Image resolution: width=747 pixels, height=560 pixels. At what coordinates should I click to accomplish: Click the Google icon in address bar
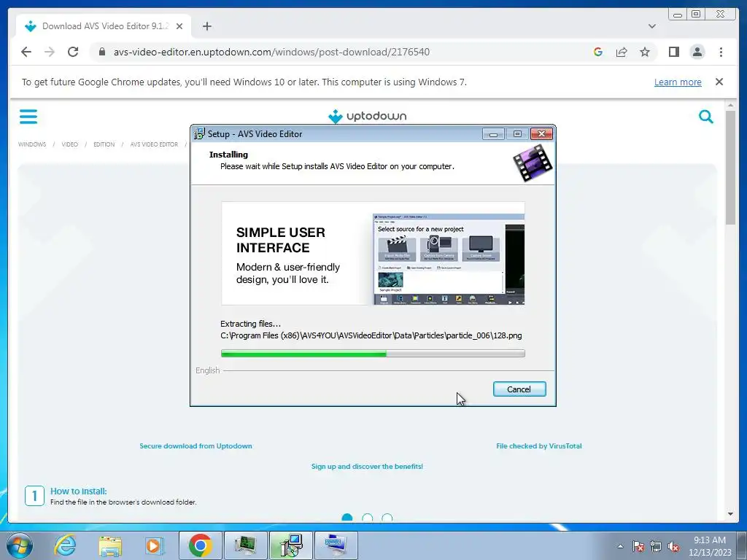click(x=598, y=52)
